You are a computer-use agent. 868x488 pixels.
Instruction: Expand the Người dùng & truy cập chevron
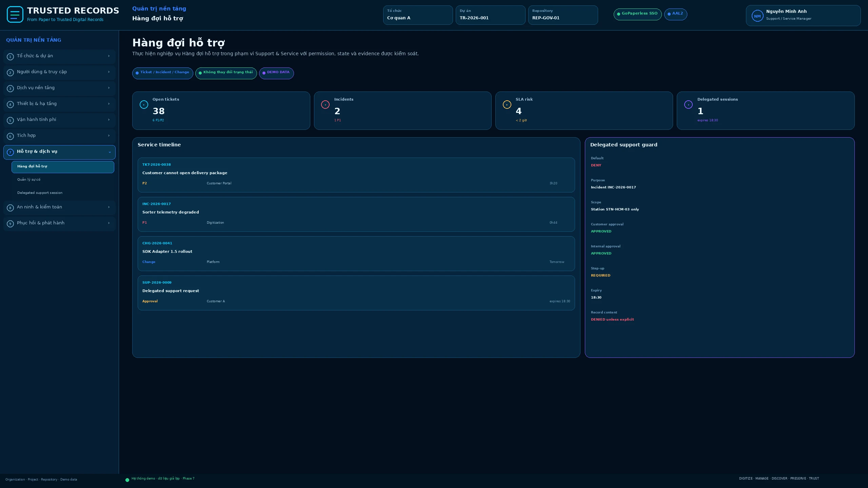(109, 72)
